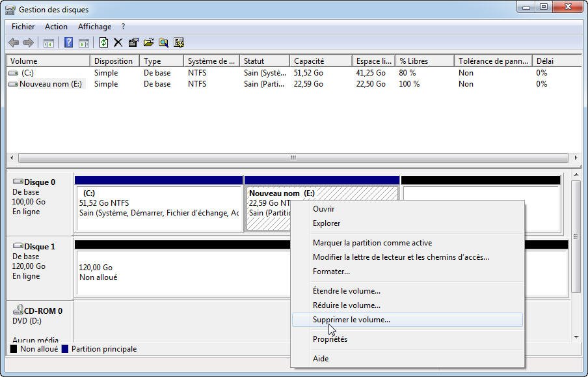Click the open folder toolbar icon
The width and height of the screenshot is (588, 377).
pyautogui.click(x=148, y=43)
